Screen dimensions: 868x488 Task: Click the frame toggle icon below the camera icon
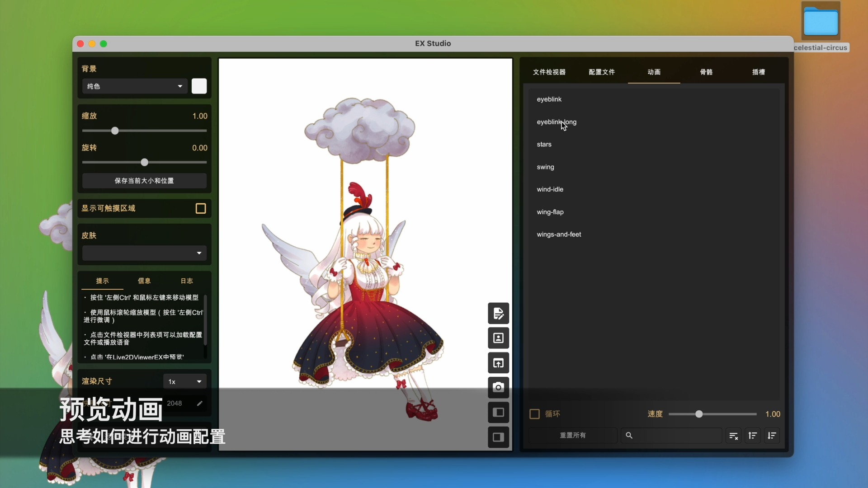click(498, 412)
